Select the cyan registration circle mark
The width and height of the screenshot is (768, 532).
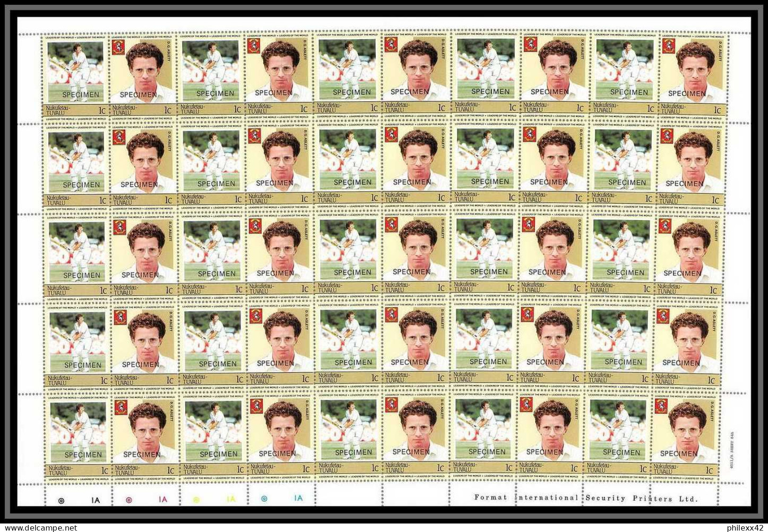264,498
